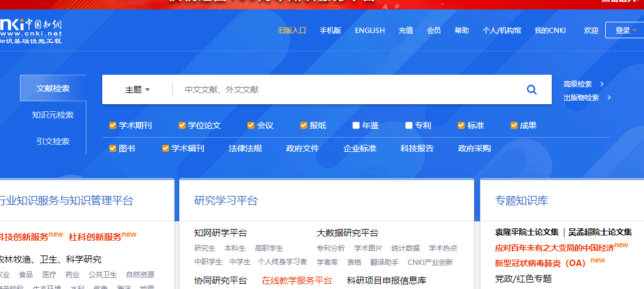Open 帮助 page
This screenshot has width=644, height=289.
[x=462, y=31]
